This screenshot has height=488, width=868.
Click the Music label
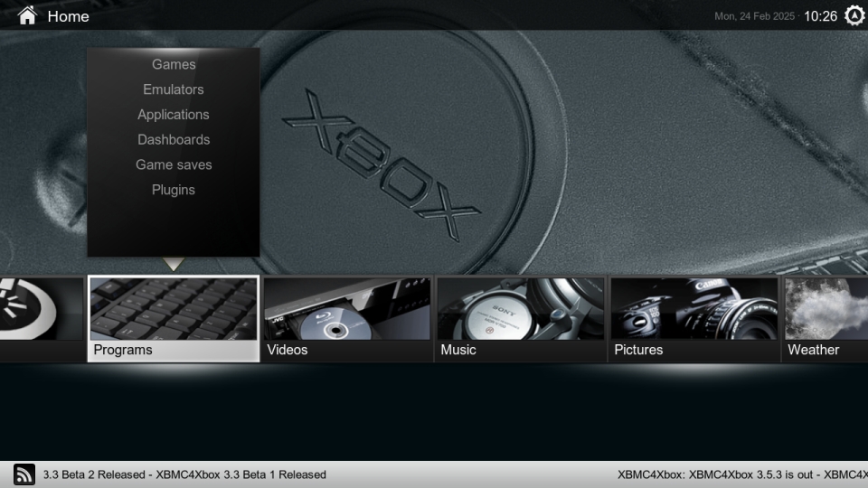[x=458, y=350]
